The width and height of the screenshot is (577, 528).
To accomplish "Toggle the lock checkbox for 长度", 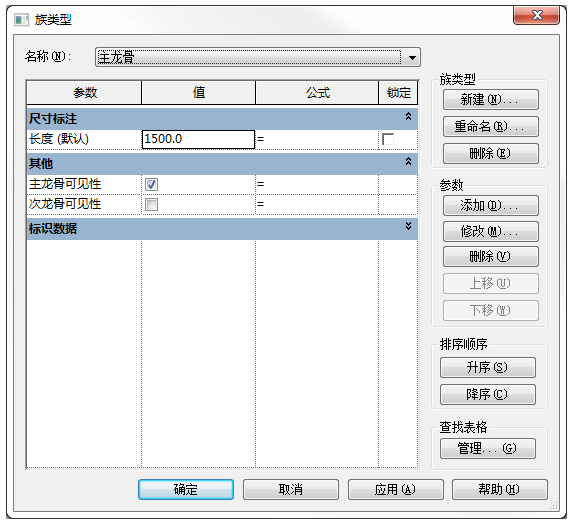I will coord(388,139).
